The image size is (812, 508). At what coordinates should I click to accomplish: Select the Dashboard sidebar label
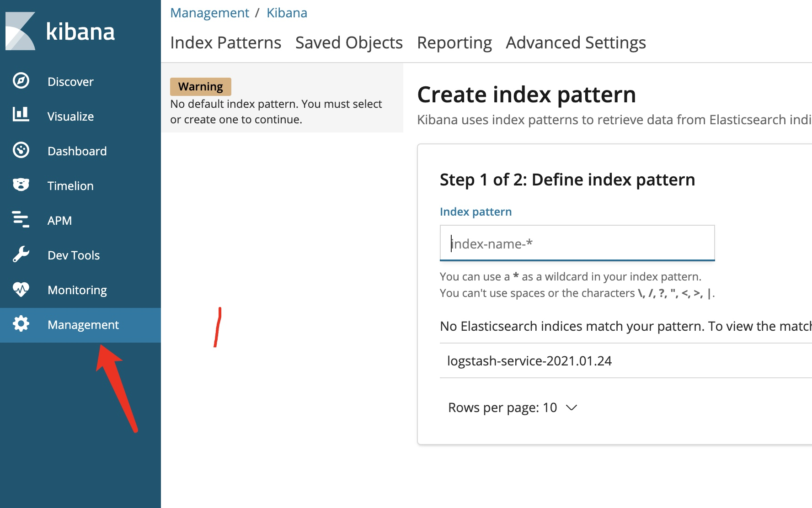point(77,151)
